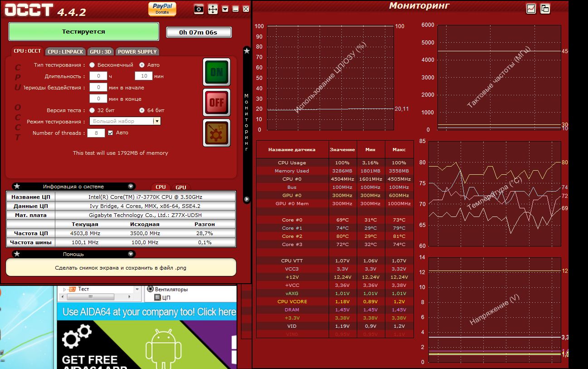This screenshot has height=369, width=588.
Task: Click the +12V sensor name
Action: tap(292, 277)
